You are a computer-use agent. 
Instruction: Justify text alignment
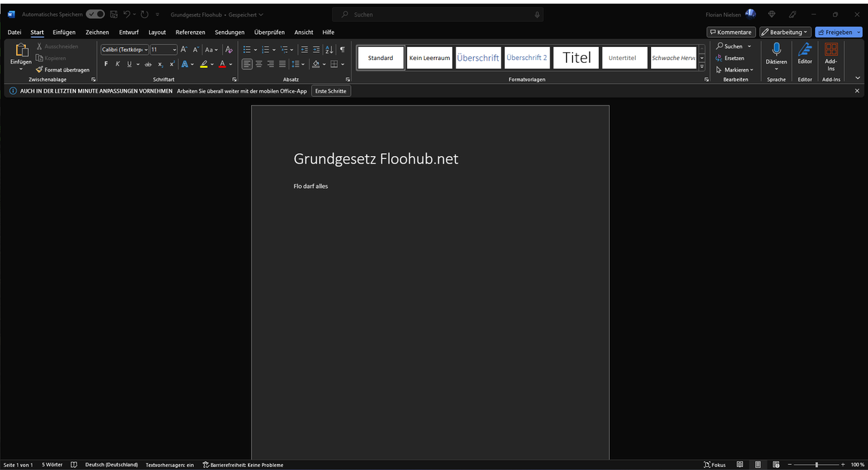282,64
